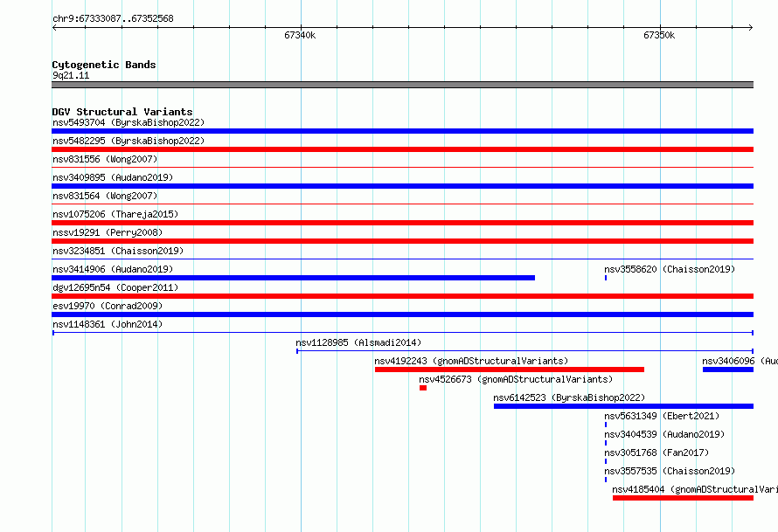Select the blue nsv6142523 variant bar

pyautogui.click(x=623, y=406)
